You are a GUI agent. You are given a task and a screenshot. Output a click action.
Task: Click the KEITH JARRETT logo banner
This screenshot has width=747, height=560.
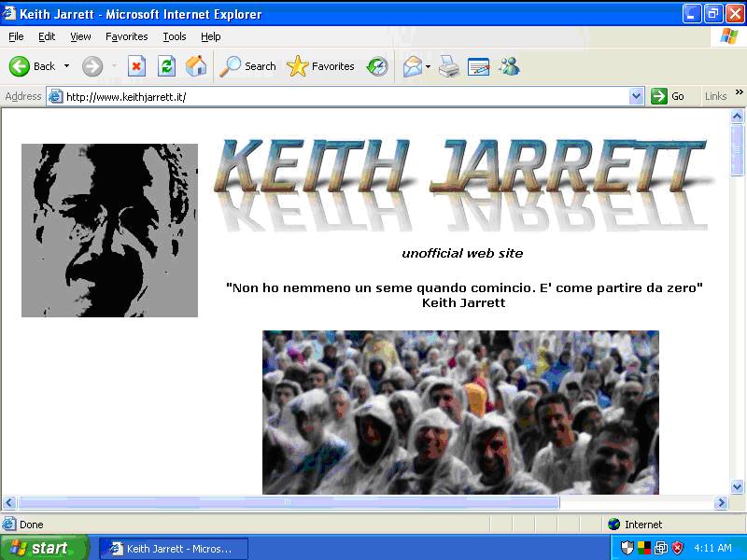462,185
